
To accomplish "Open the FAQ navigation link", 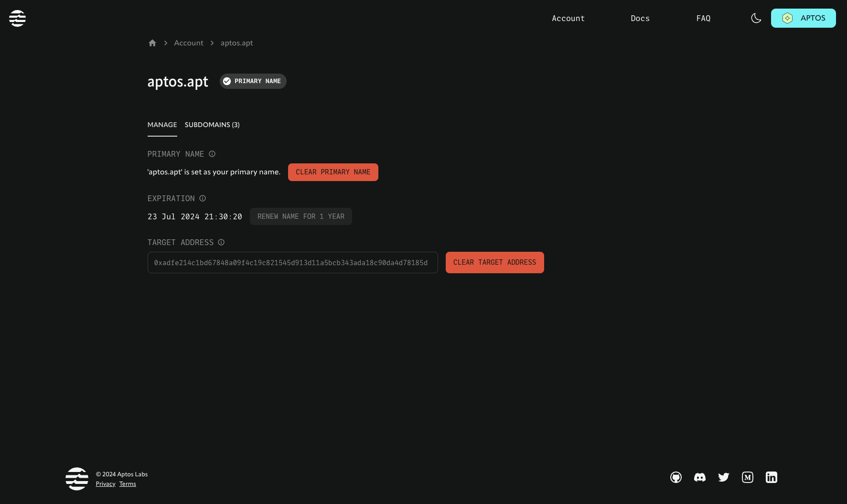I will tap(703, 18).
